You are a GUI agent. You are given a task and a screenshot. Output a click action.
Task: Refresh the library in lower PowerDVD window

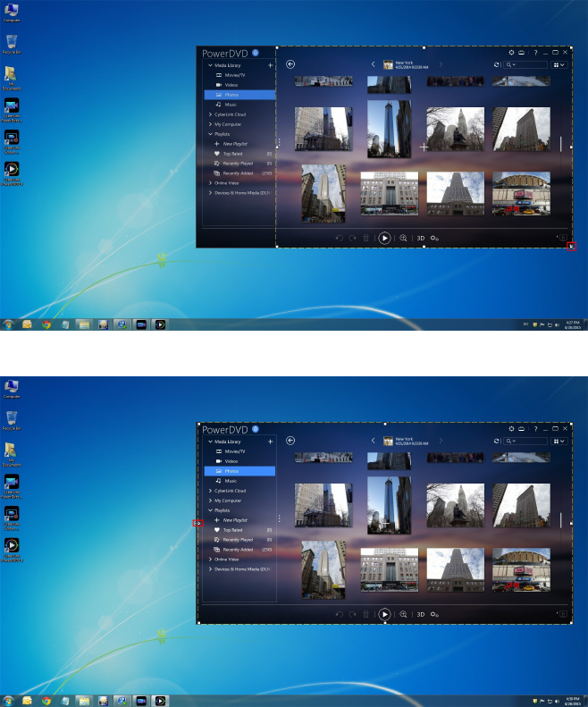(x=496, y=441)
